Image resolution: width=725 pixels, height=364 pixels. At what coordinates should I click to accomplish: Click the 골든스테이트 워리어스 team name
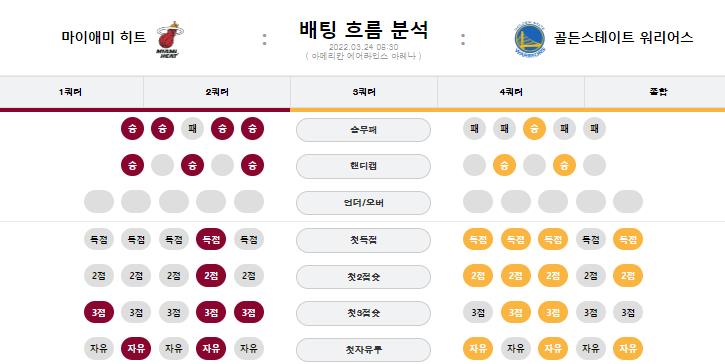623,37
